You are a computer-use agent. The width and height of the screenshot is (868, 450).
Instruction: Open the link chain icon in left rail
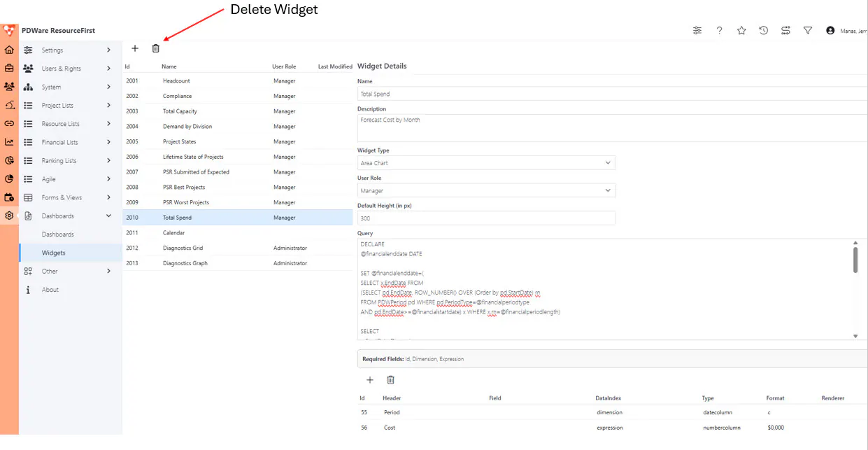(9, 124)
